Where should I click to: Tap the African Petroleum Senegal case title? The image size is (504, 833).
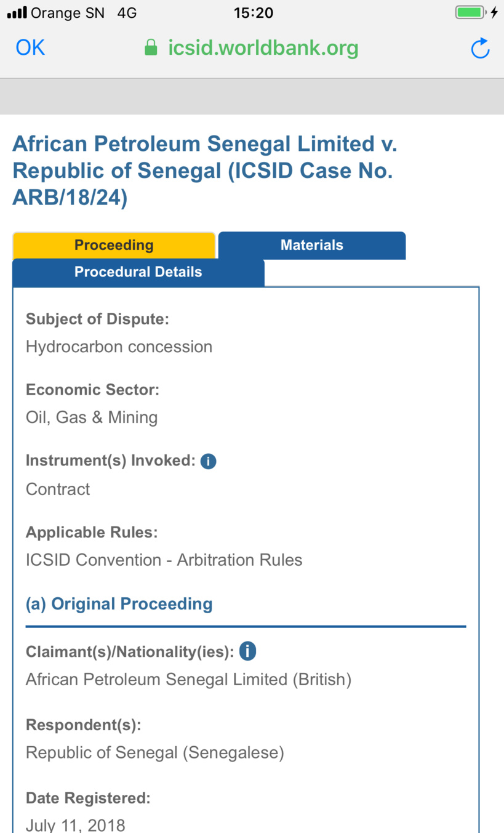(205, 170)
